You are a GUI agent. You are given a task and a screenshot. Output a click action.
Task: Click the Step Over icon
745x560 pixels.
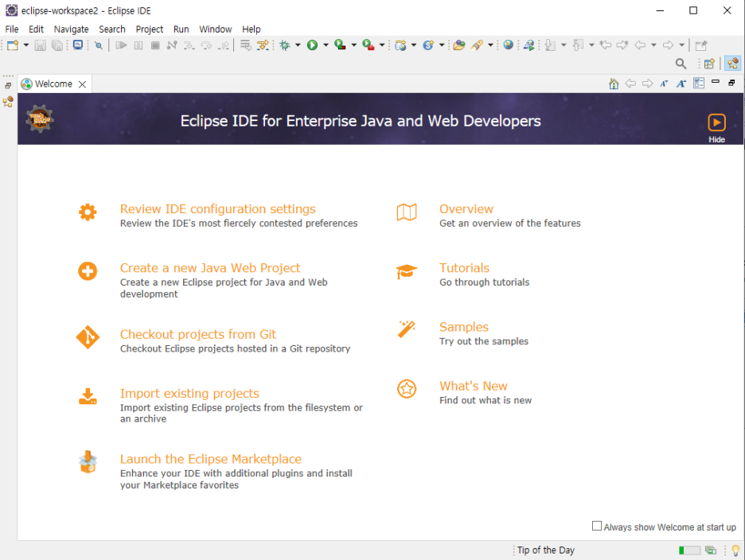tap(206, 45)
